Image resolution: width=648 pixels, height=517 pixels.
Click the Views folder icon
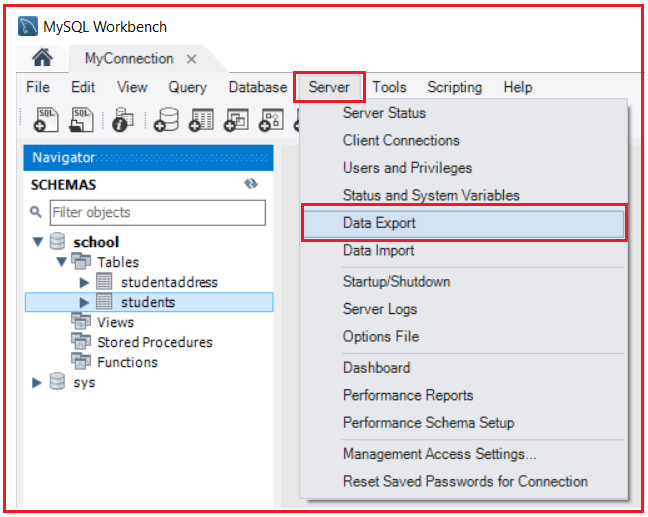pyautogui.click(x=81, y=321)
